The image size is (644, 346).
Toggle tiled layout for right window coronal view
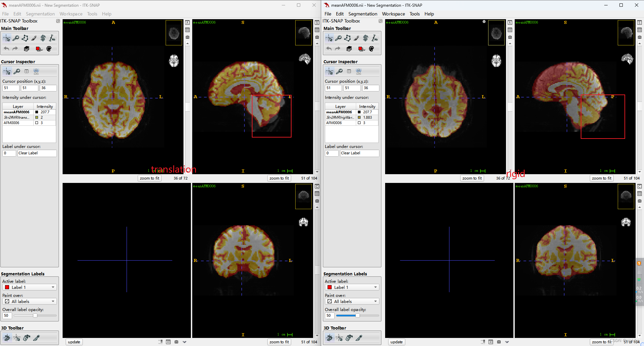(640, 194)
